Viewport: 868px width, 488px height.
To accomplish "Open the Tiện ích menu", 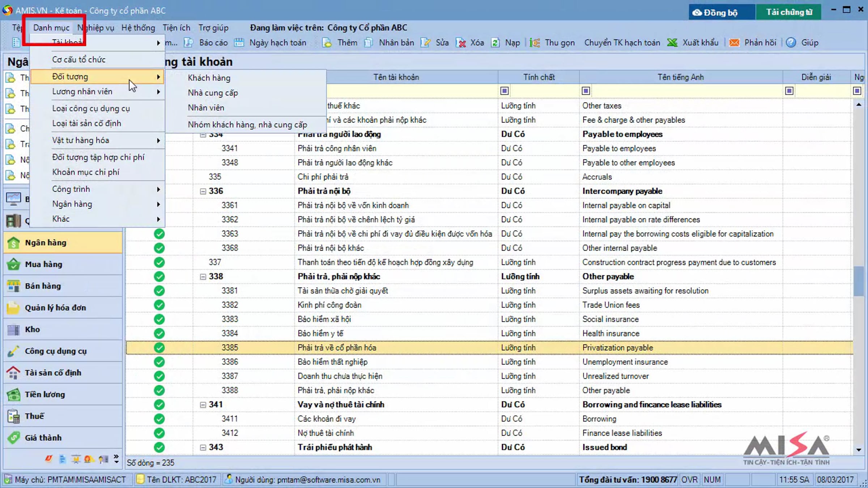I will [176, 28].
